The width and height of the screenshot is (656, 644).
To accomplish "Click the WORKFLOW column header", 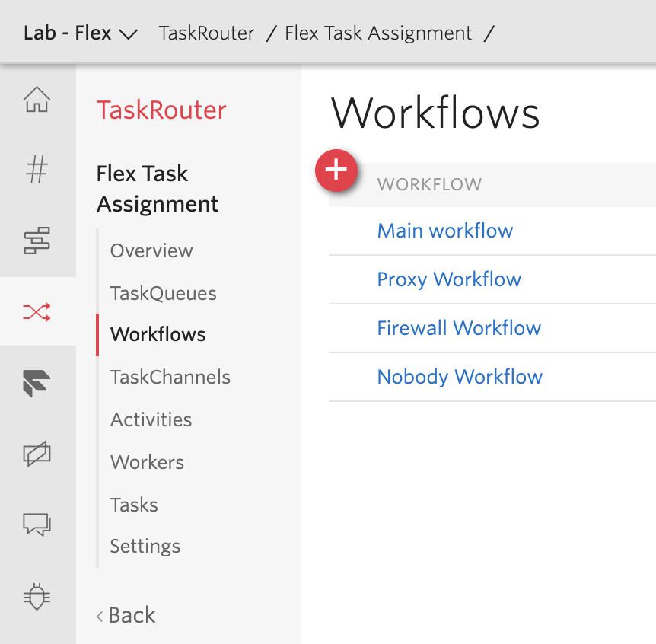I will tap(430, 184).
